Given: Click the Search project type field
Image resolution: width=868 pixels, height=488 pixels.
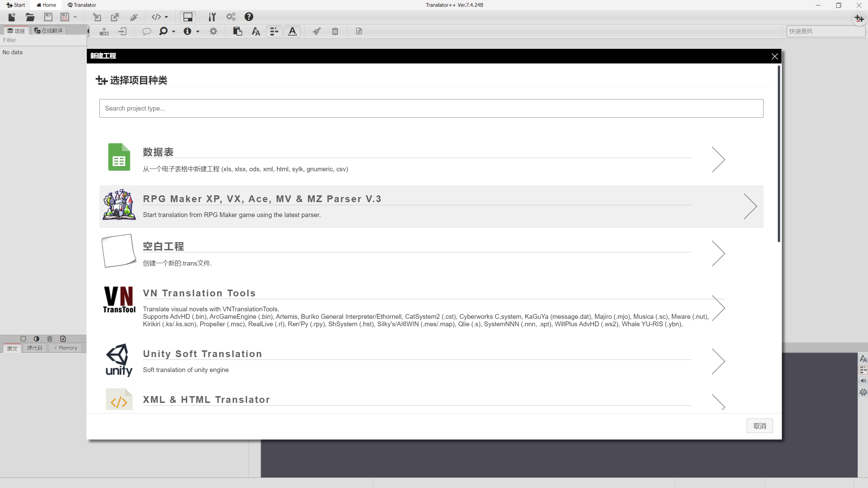Looking at the screenshot, I should click(431, 108).
